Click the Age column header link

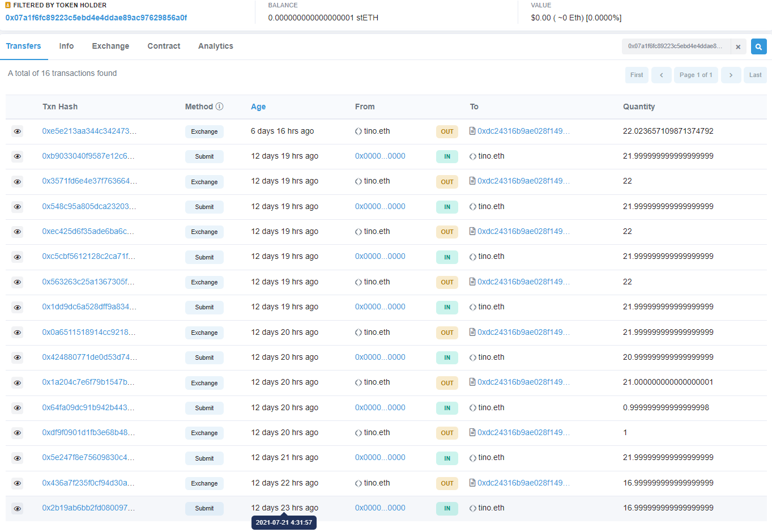pyautogui.click(x=258, y=107)
